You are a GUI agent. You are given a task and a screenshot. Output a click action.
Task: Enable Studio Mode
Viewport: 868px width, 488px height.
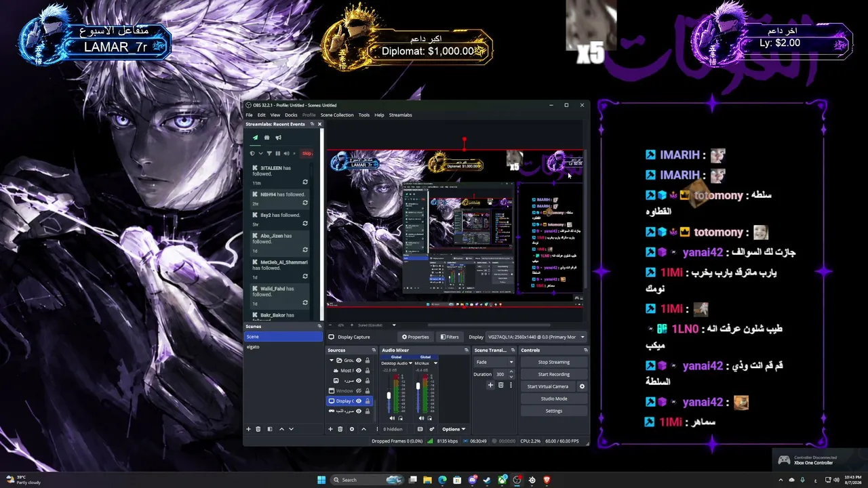(x=554, y=399)
